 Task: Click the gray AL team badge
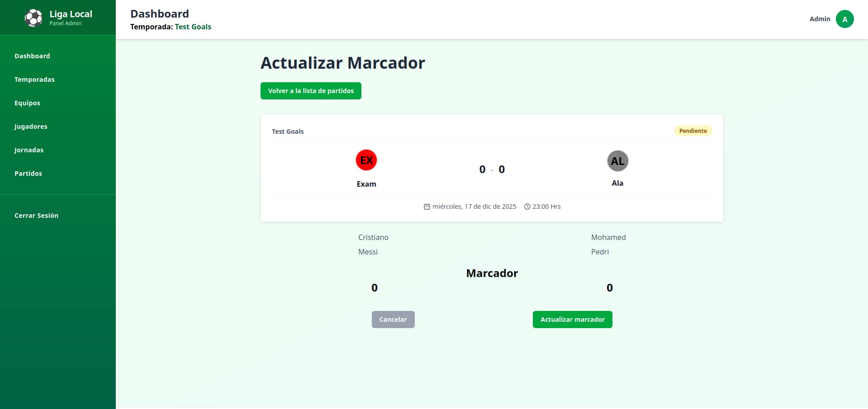point(617,161)
